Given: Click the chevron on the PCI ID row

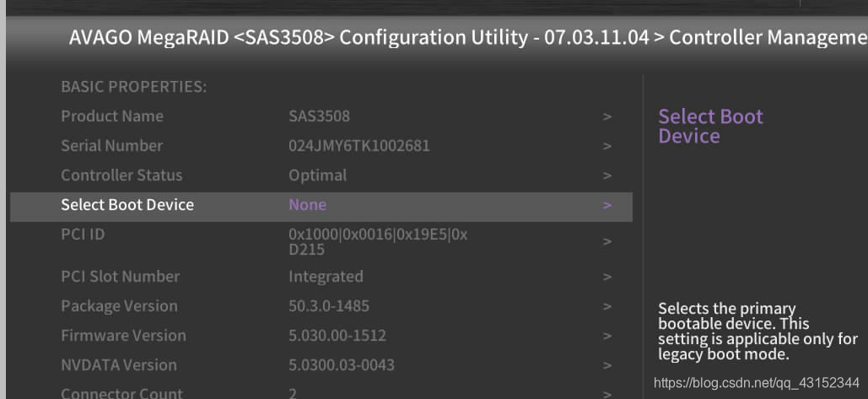Looking at the screenshot, I should point(607,242).
